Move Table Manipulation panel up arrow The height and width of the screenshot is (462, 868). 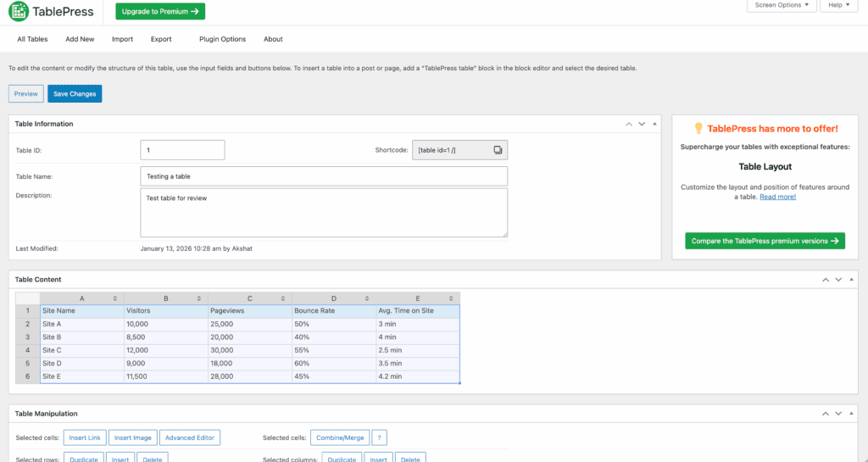pyautogui.click(x=826, y=414)
